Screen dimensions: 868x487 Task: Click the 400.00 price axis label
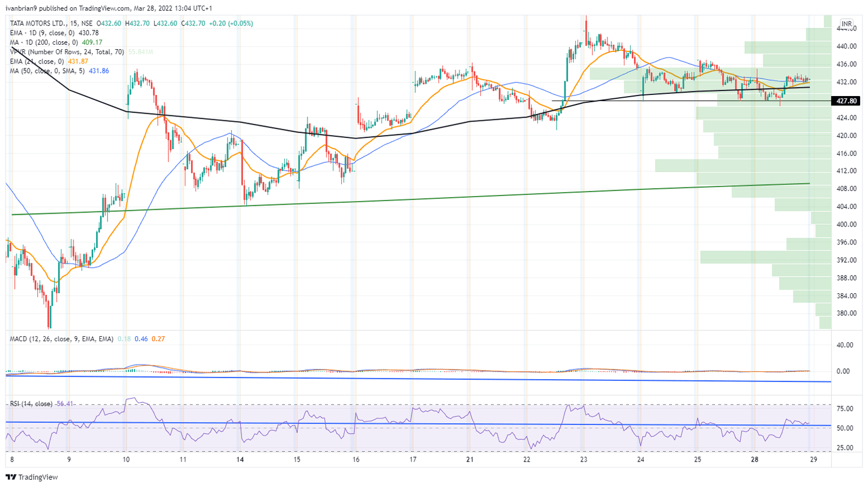tap(847, 225)
